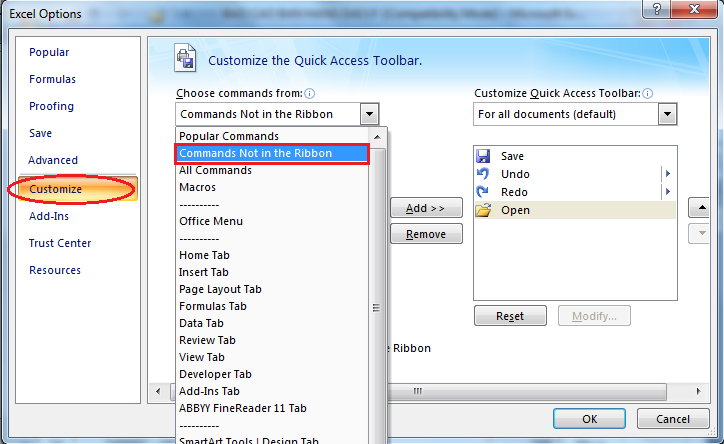Click dropdown list scroll up arrow
This screenshot has height=444, width=724.
pos(377,137)
